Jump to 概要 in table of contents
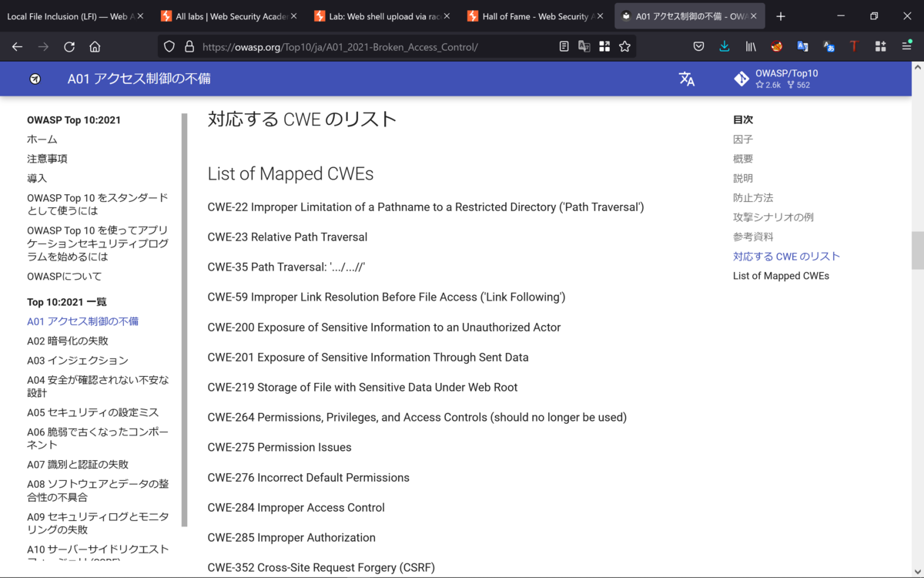Screen dimensions: 924x578 click(743, 159)
